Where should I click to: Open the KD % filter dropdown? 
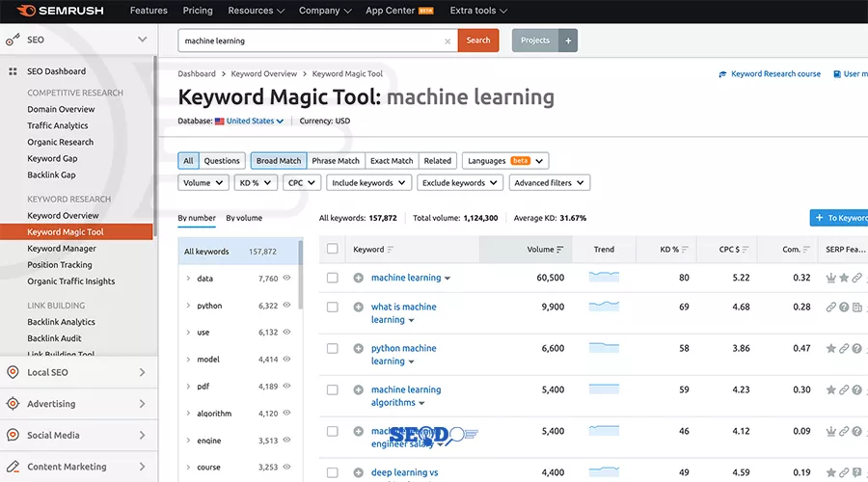point(256,182)
